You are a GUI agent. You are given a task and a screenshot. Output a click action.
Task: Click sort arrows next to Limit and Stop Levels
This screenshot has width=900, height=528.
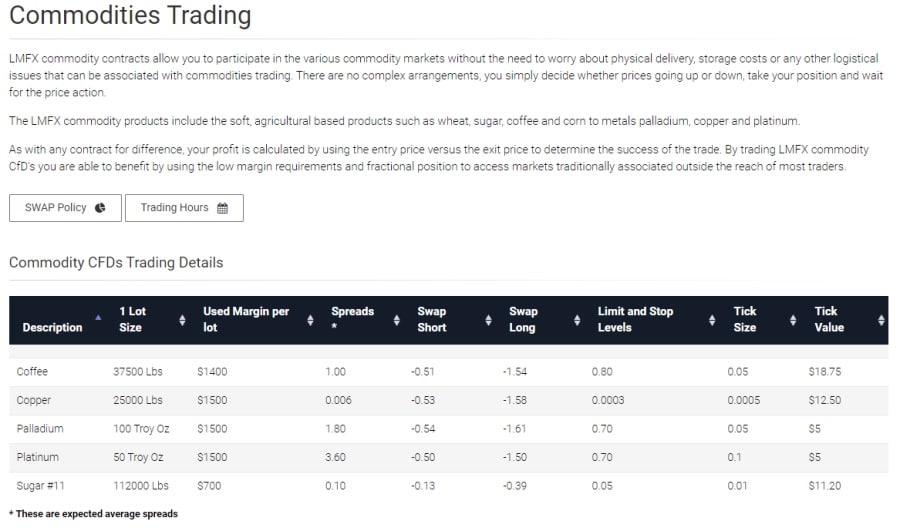point(712,320)
